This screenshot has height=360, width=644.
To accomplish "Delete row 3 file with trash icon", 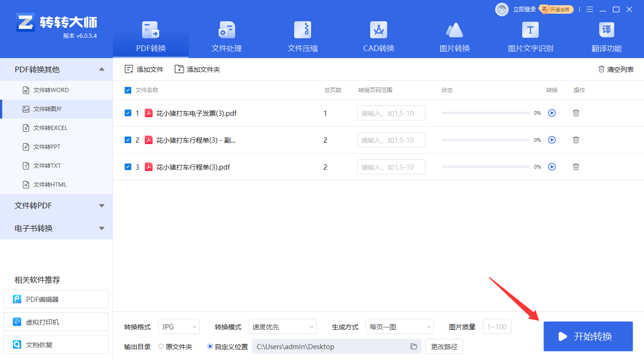I will point(576,167).
